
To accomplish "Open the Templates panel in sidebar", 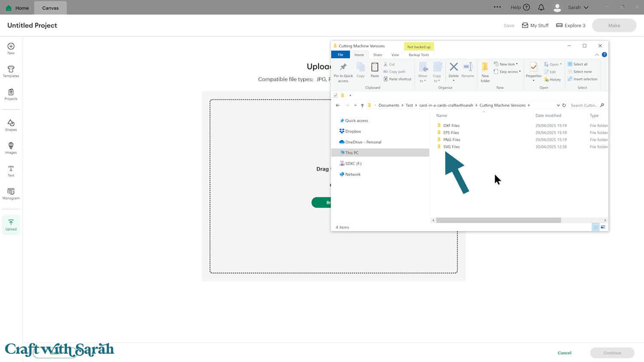I will [11, 71].
